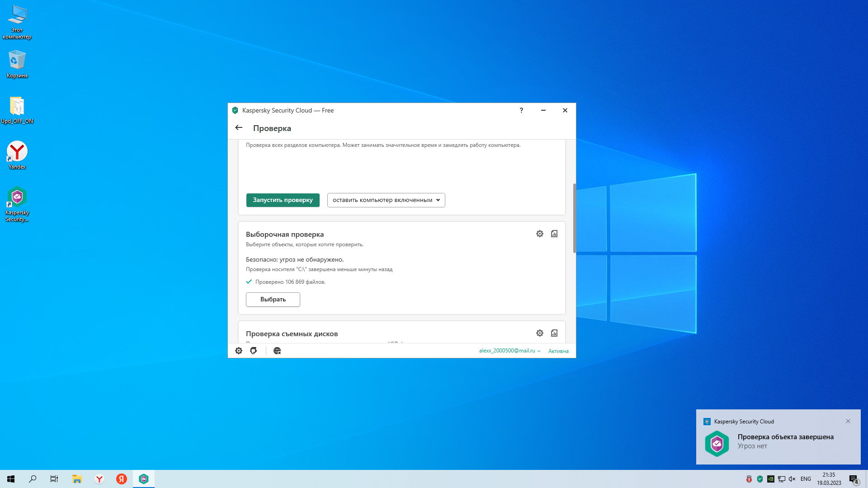
Task: Click the Выбрать button
Action: [273, 299]
